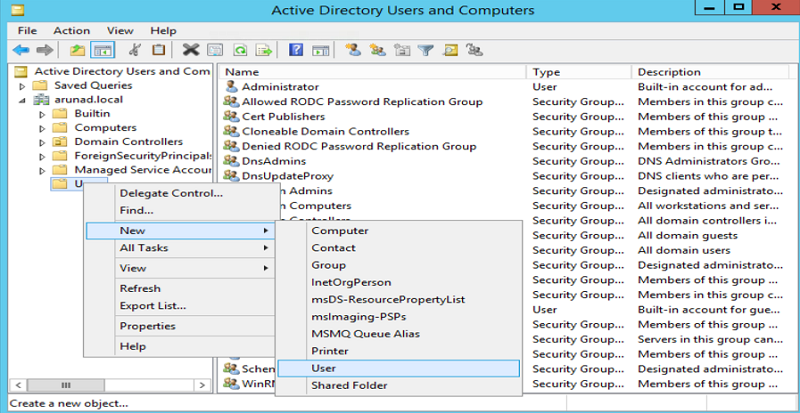This screenshot has height=413, width=800.
Task: Click the Saved Queries folder icon
Action: [x=40, y=85]
